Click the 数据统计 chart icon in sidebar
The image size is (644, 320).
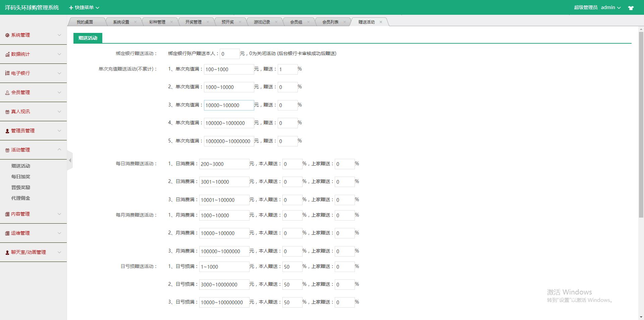click(7, 54)
